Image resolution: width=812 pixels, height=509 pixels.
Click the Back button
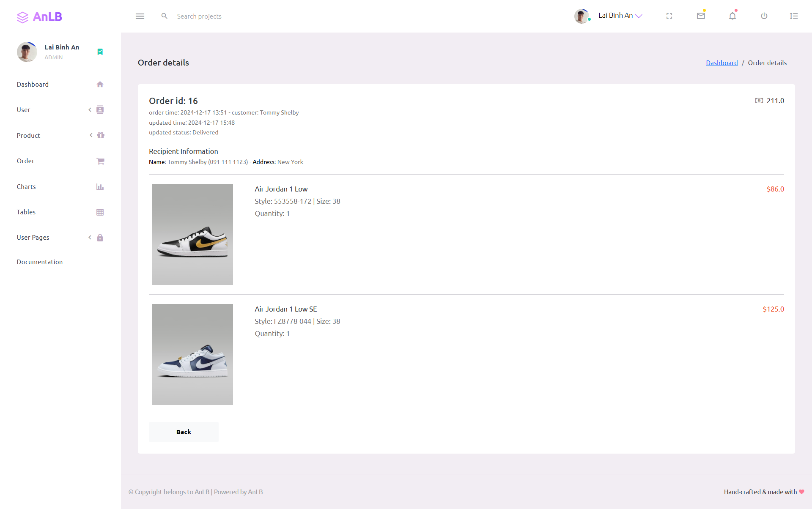pos(184,432)
